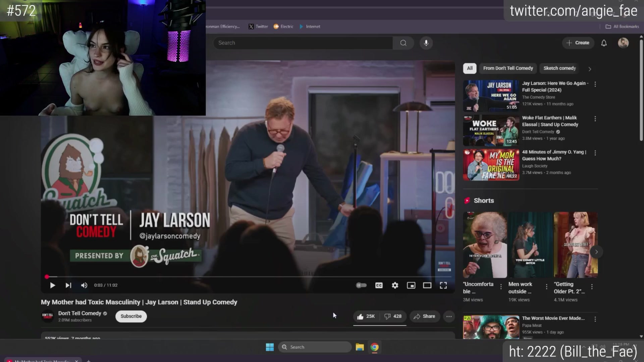Screen dimensions: 644x362
Task: Open Don't Tell Comedy channel avatar
Action: pyautogui.click(x=47, y=316)
